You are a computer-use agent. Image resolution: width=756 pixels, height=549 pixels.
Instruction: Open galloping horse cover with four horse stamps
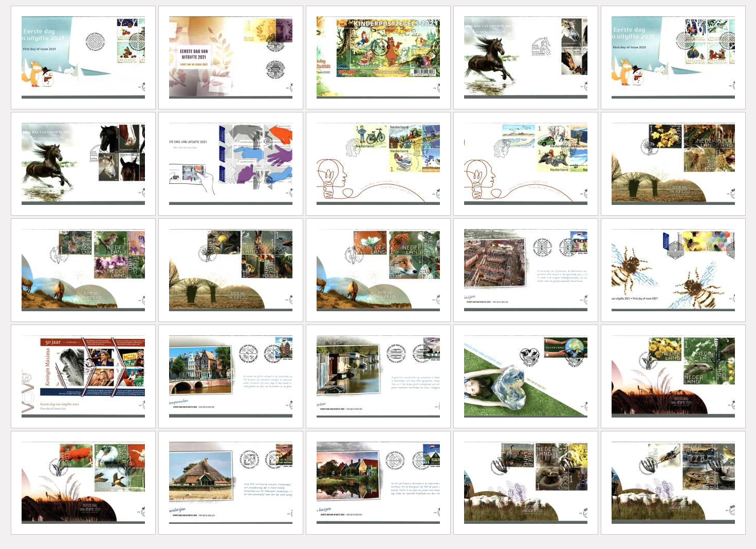coord(83,164)
